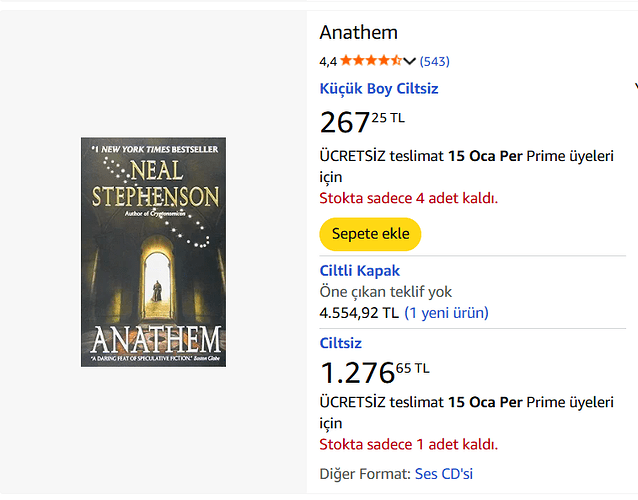This screenshot has width=638, height=500.
Task: Click the 267,25 TL price
Action: point(361,122)
